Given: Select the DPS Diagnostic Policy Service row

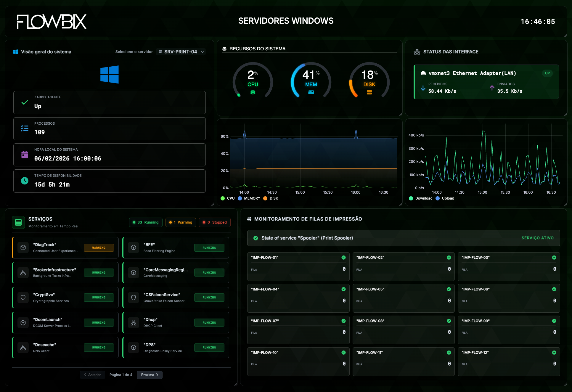Looking at the screenshot, I should point(176,348).
